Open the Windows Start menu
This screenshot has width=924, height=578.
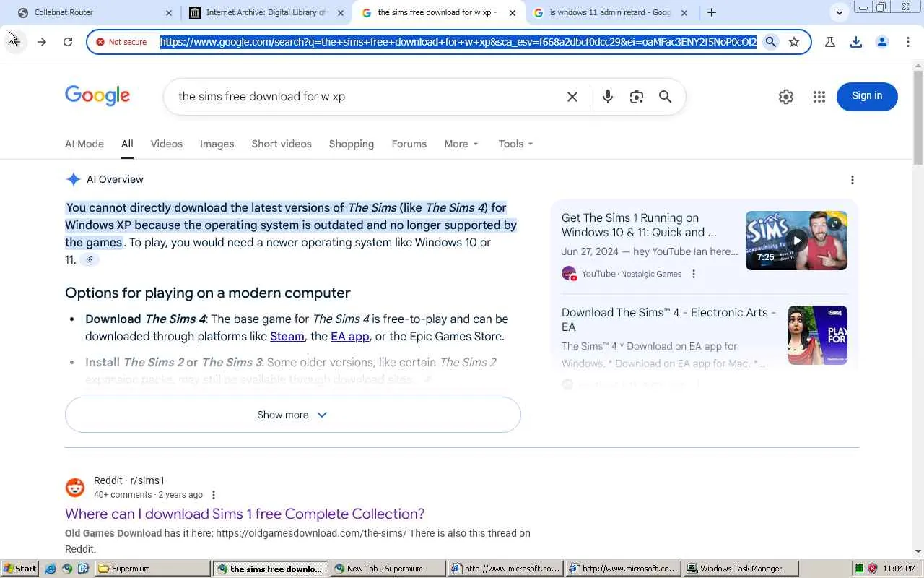pyautogui.click(x=19, y=569)
